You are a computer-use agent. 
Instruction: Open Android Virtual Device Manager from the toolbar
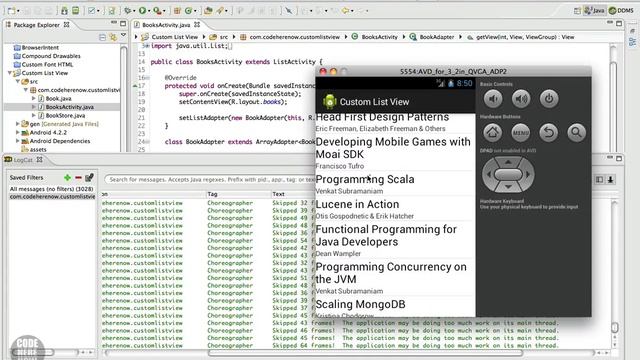pyautogui.click(x=76, y=11)
